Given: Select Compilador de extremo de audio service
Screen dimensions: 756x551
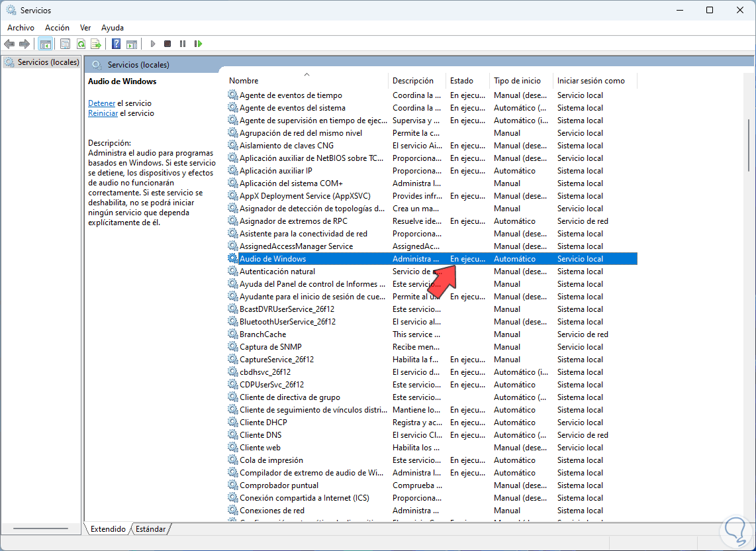Looking at the screenshot, I should (311, 472).
